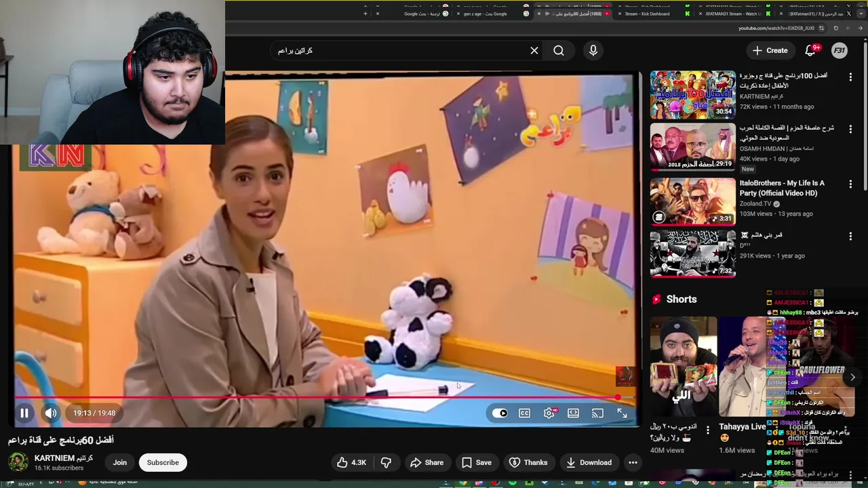Image resolution: width=868 pixels, height=488 pixels.
Task: Click the Download button
Action: [589, 462]
